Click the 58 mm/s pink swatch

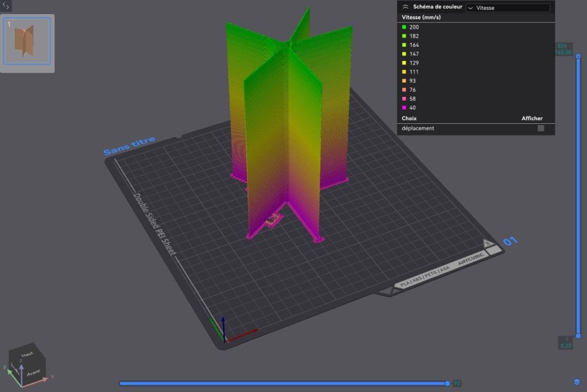click(404, 99)
